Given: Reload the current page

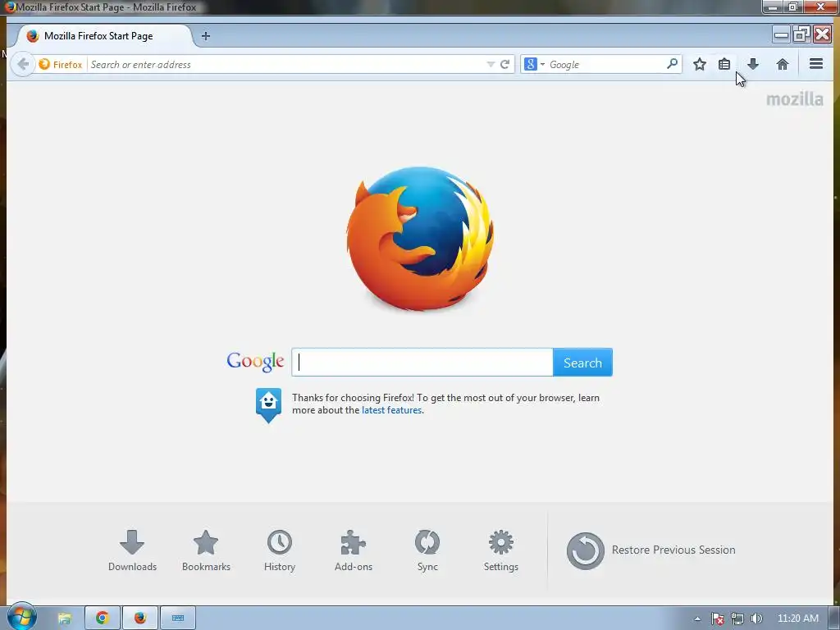Looking at the screenshot, I should (504, 64).
